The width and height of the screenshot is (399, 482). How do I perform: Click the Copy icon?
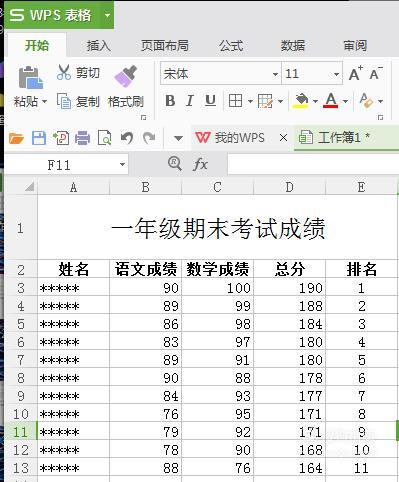[64, 101]
